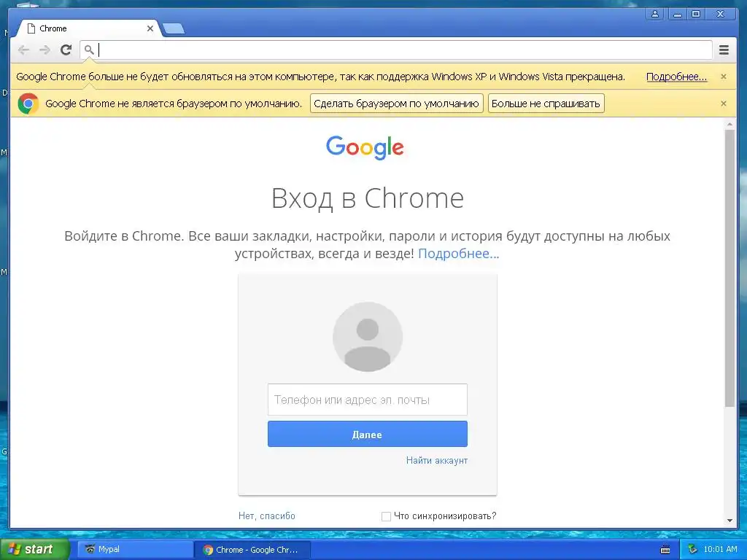This screenshot has height=560, width=747.
Task: Open the Найти аккаунт link
Action: tap(437, 461)
